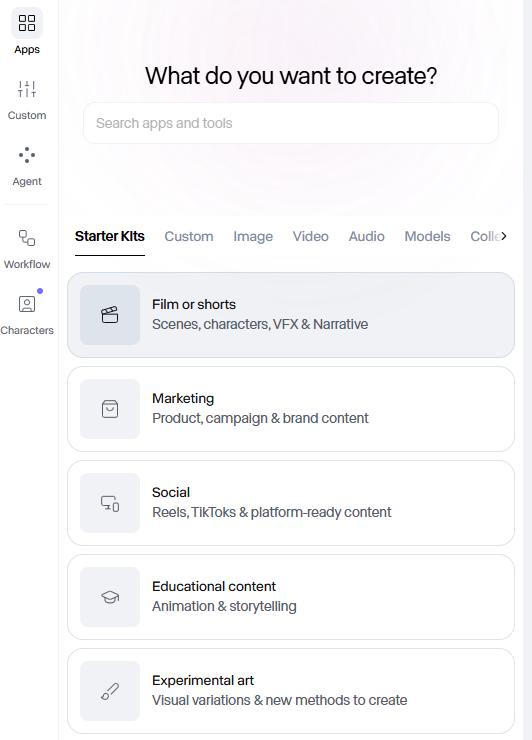
Task: Click the paintbrush Experimental art icon
Action: click(x=110, y=691)
